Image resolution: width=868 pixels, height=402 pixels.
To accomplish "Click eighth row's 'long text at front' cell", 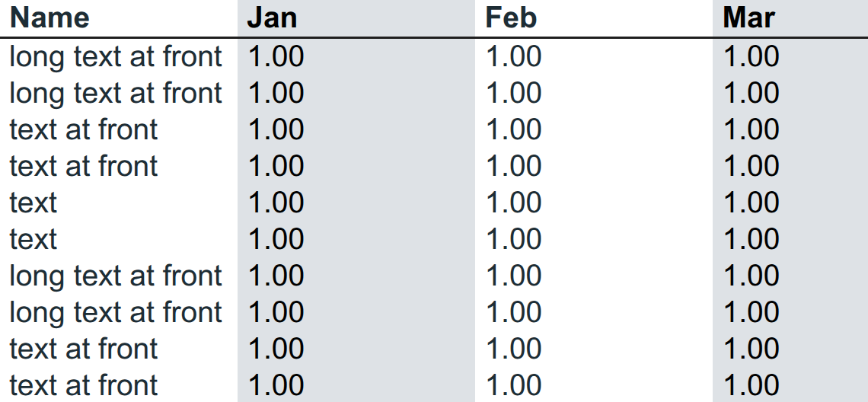I will (x=116, y=313).
